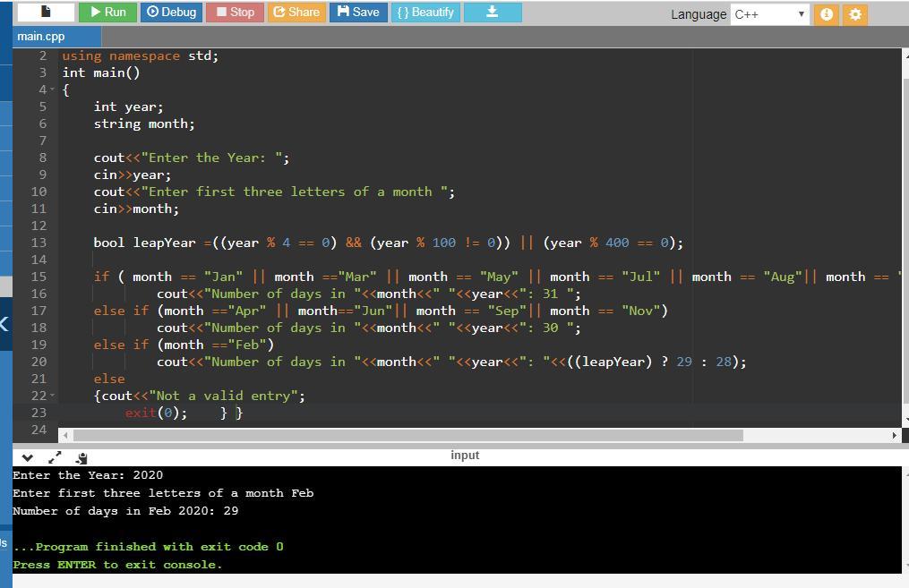
Task: Fold the block at line 22
Action: [x=53, y=396]
